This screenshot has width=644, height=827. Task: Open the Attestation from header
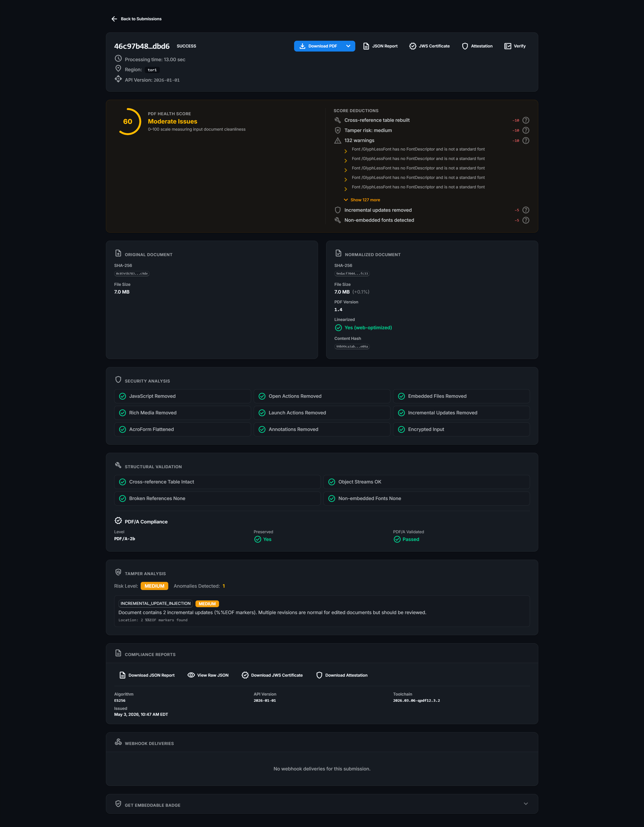(x=477, y=46)
